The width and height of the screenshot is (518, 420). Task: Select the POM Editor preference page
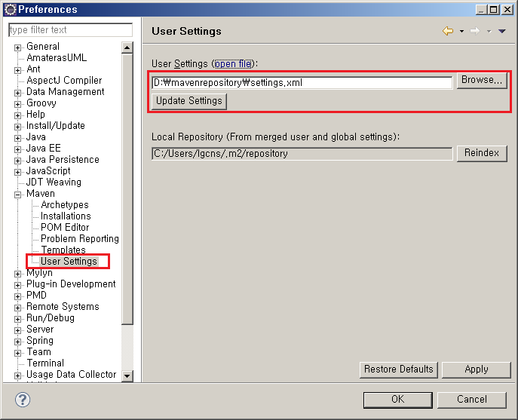65,227
